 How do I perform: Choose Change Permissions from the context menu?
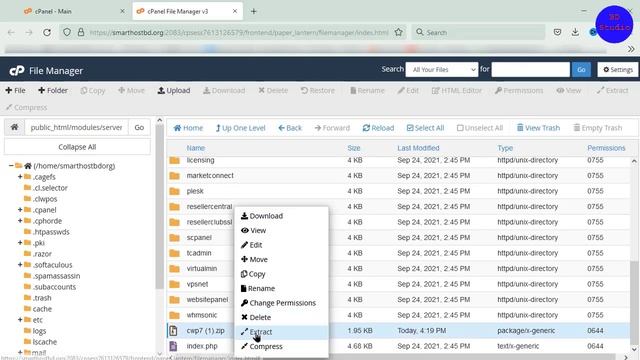(x=281, y=303)
